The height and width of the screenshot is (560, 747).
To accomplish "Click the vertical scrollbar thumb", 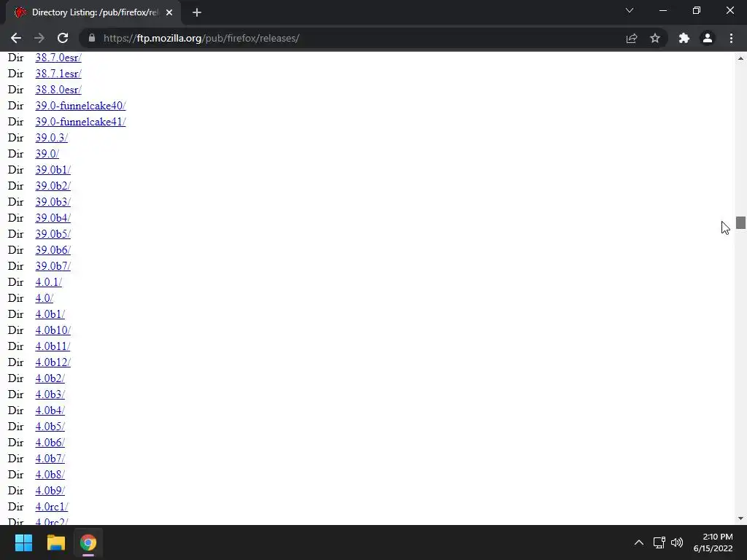I will point(740,222).
